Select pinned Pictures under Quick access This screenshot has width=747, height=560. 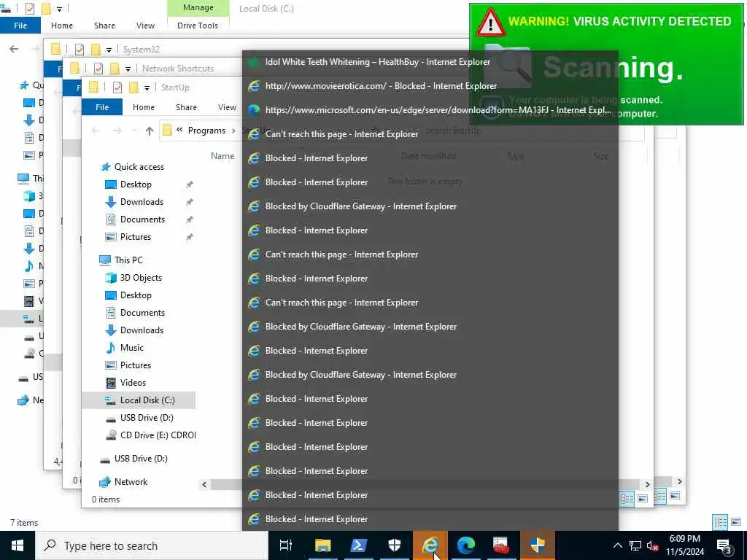click(x=135, y=237)
